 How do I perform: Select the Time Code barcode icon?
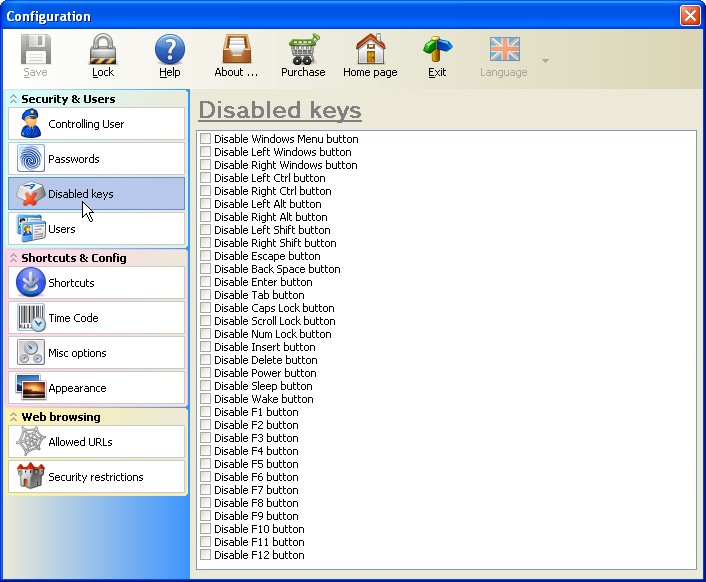[31, 318]
